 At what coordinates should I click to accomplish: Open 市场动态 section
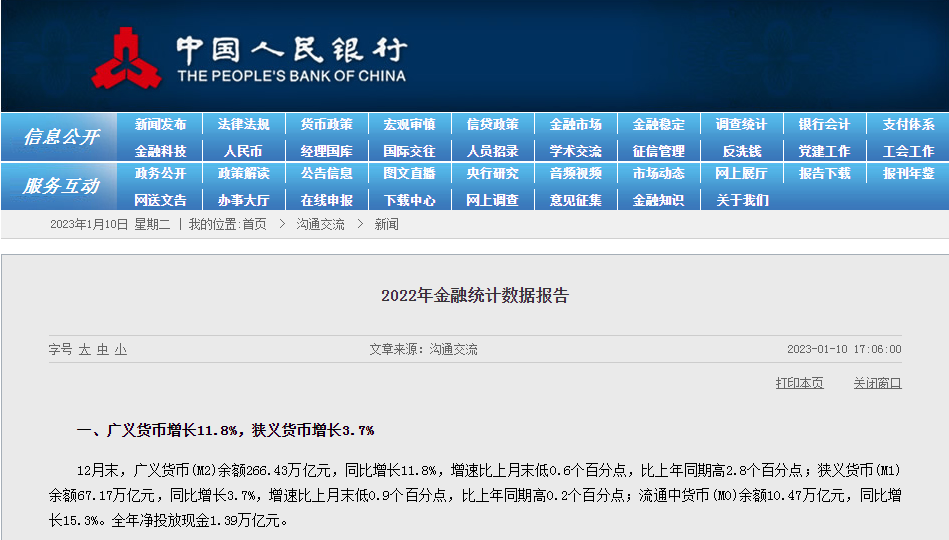pos(658,174)
